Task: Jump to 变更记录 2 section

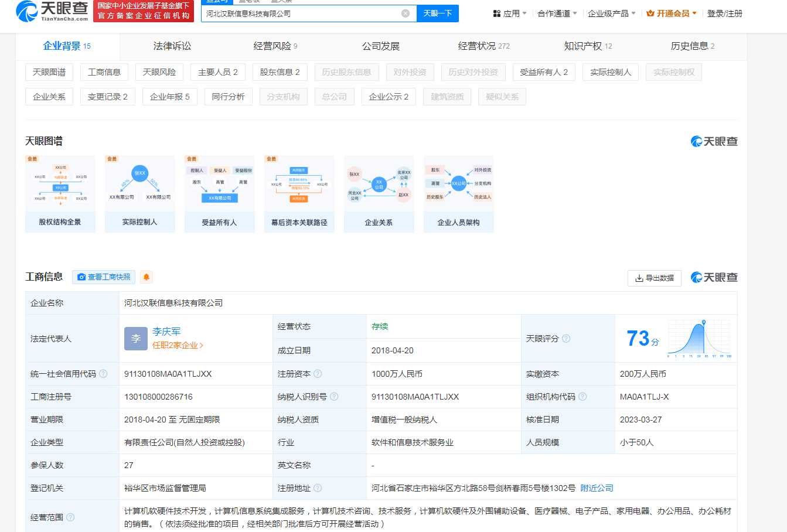Action: pos(108,97)
